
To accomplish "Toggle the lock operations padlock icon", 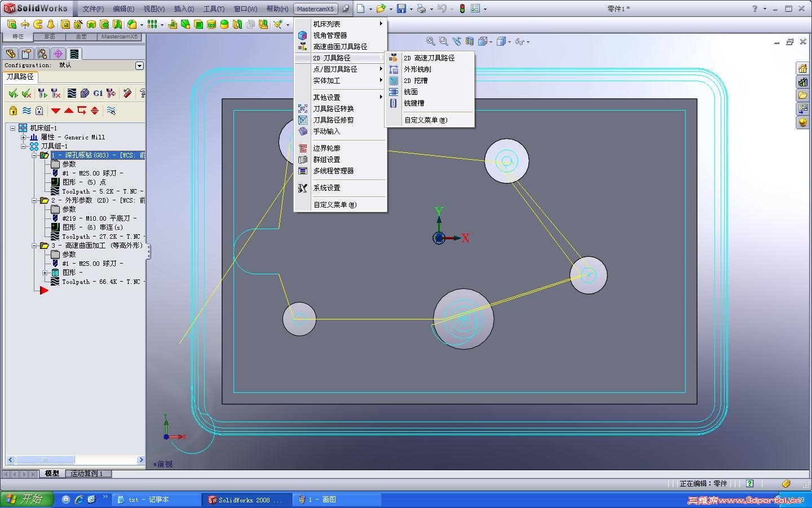I will click(13, 111).
